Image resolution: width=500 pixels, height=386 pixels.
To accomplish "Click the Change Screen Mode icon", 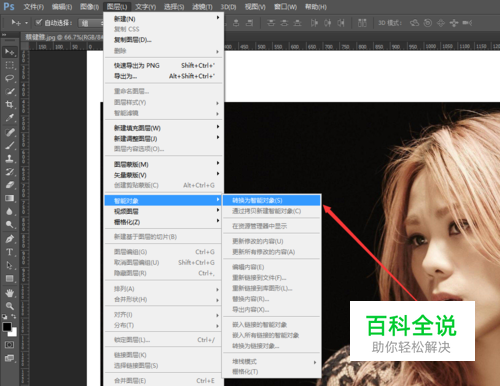I will 9,358.
